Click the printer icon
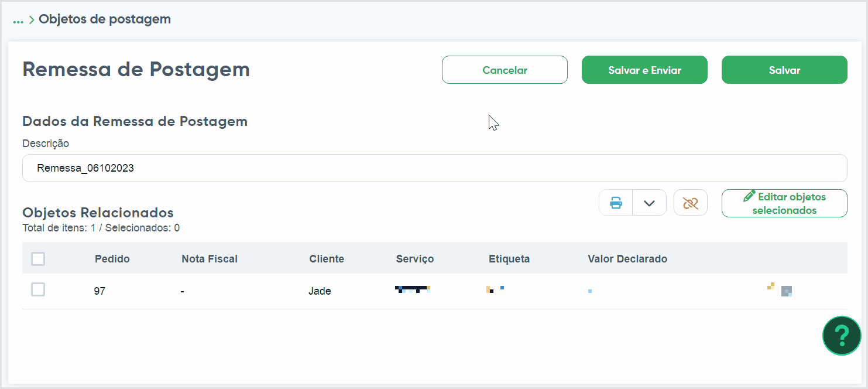Image resolution: width=868 pixels, height=389 pixels. pyautogui.click(x=616, y=203)
